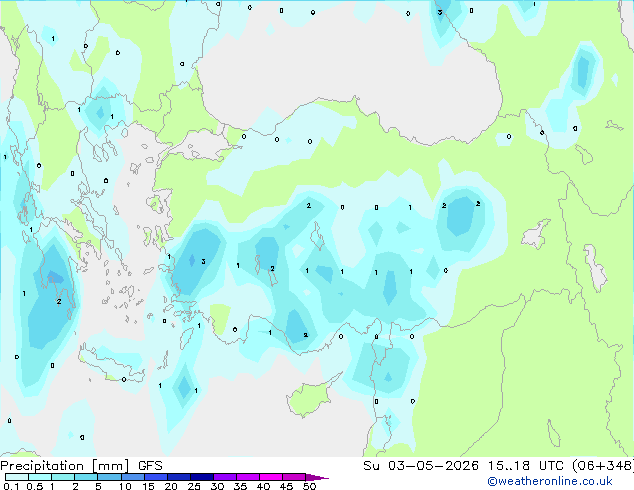Click the '45' legend scale label
Image resolution: width=634 pixels, height=490 pixels.
pyautogui.click(x=286, y=486)
